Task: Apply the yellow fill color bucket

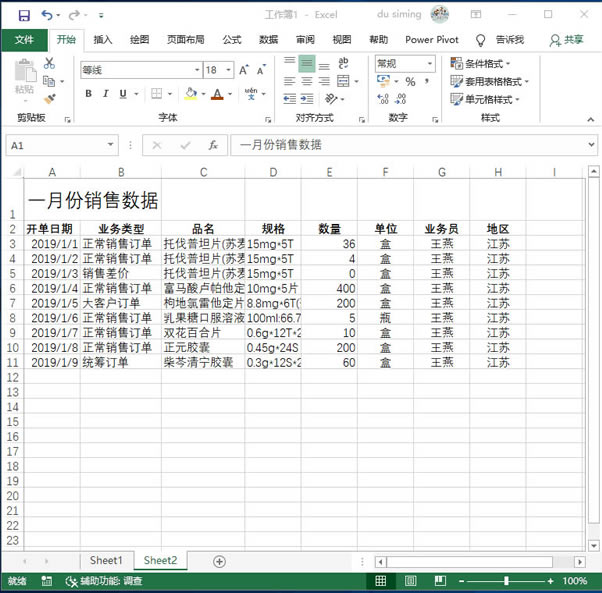Action: [191, 93]
